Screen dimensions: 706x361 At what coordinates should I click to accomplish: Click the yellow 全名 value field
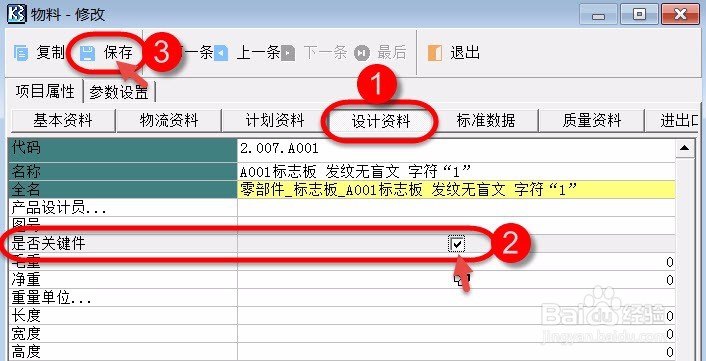pyautogui.click(x=456, y=190)
